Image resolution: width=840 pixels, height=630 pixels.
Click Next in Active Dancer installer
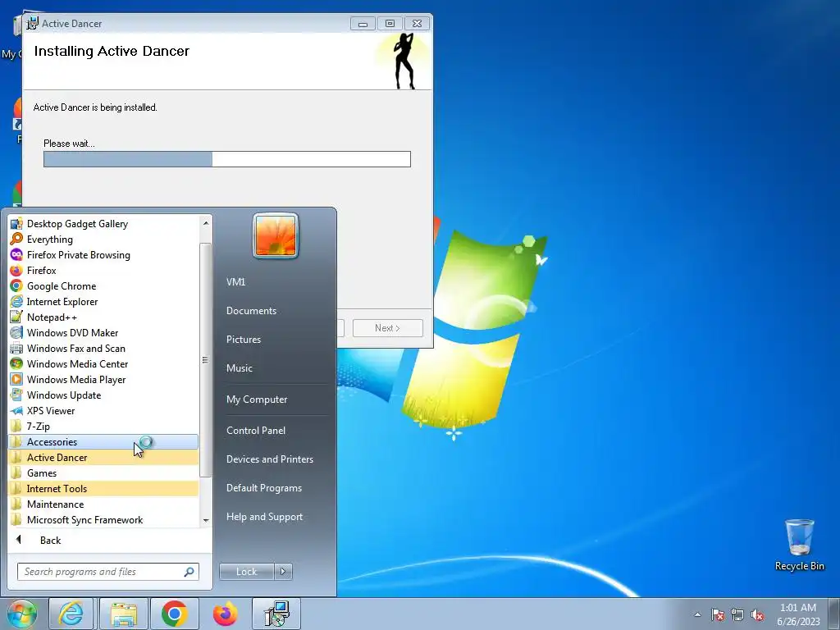coord(388,328)
